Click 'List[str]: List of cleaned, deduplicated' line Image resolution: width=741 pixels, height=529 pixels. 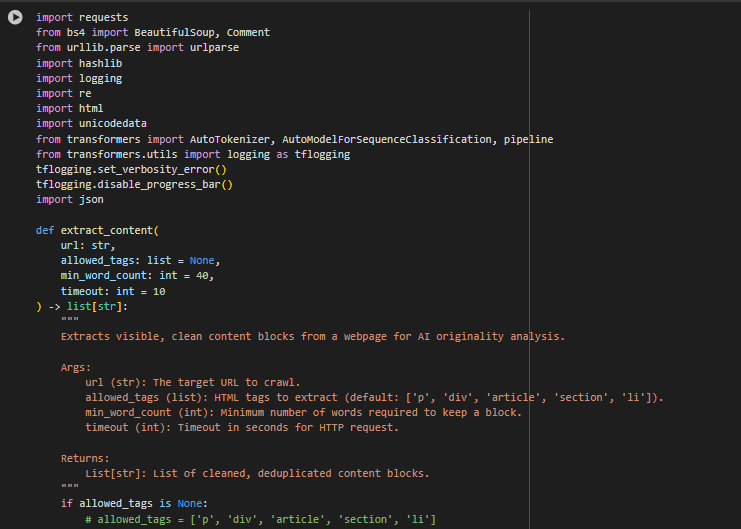(257, 474)
